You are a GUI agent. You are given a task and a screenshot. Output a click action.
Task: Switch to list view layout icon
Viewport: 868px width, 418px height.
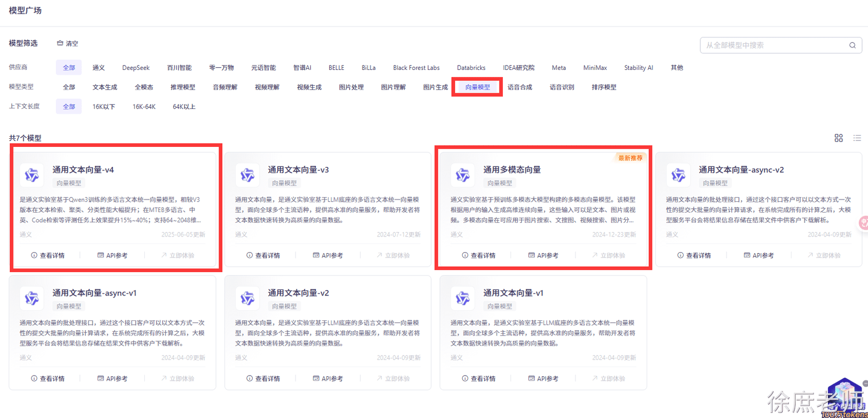[x=857, y=138]
